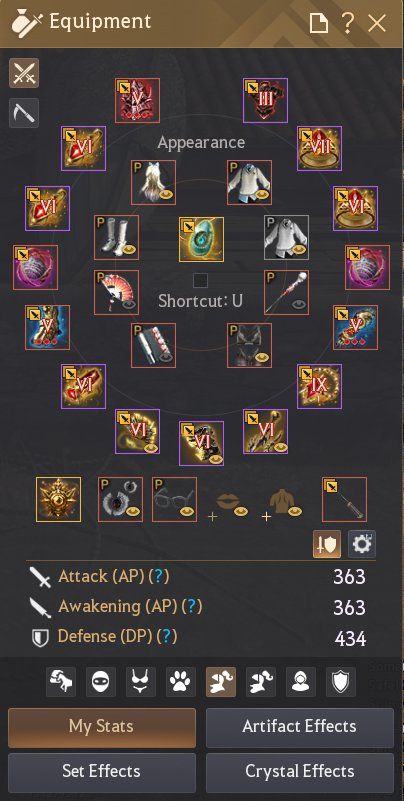Click the level IX glowing accessory slot
The height and width of the screenshot is (801, 404).
pos(319,387)
